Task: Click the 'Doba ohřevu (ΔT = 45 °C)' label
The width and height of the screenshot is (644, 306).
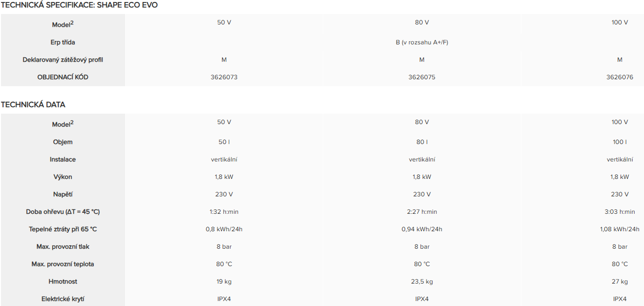Action: [x=63, y=212]
